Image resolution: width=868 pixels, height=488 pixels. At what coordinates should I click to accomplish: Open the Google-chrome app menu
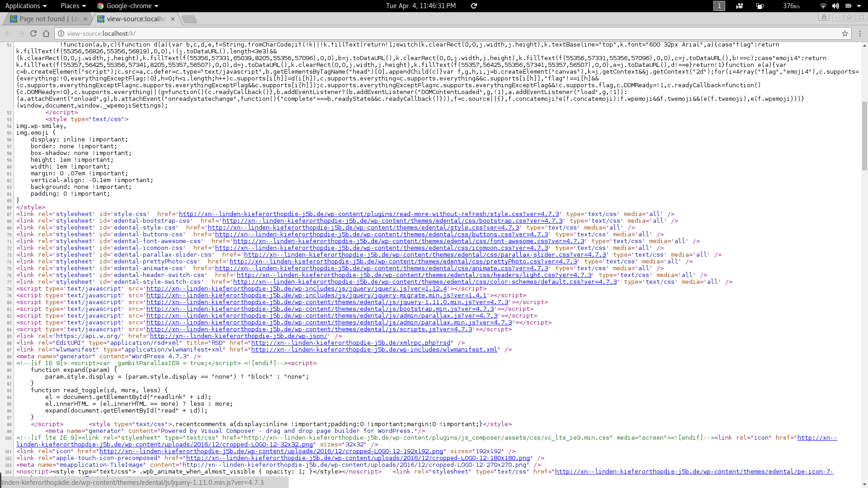click(128, 6)
